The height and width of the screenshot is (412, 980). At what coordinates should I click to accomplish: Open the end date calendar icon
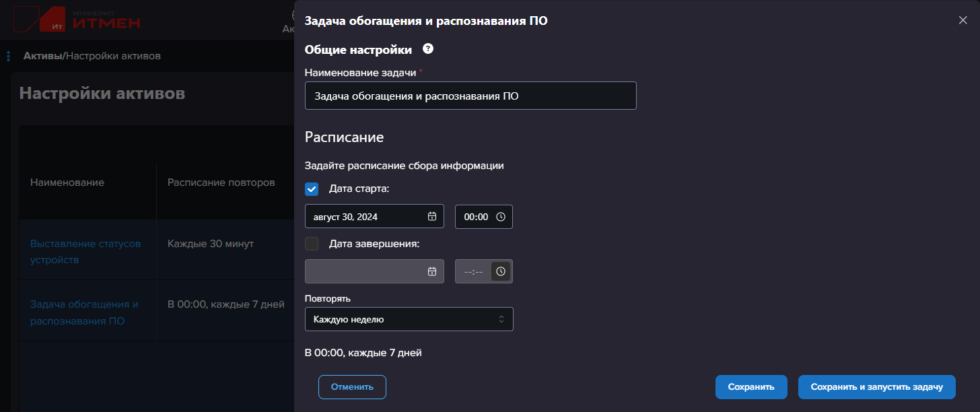432,271
